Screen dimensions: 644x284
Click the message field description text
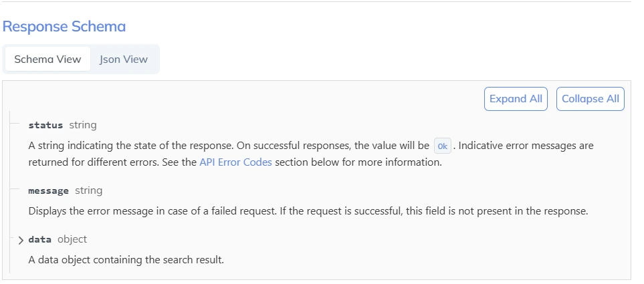pos(308,210)
